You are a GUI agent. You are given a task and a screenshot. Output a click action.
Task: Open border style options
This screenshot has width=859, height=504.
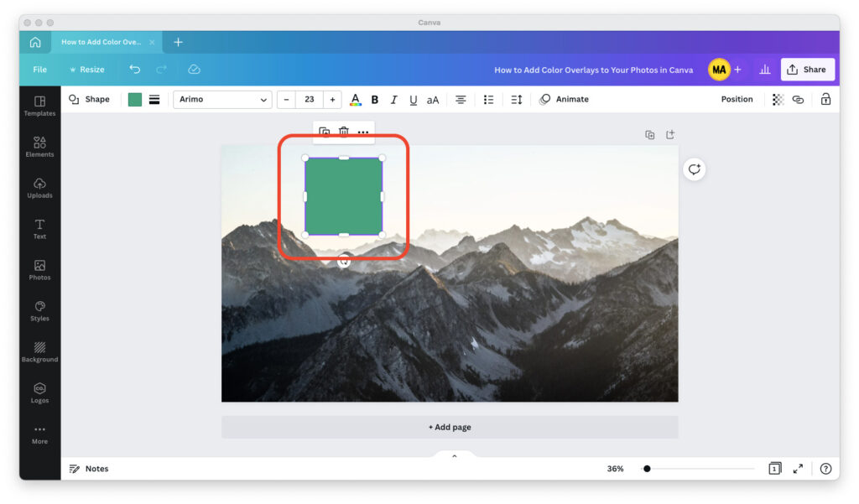(x=154, y=99)
